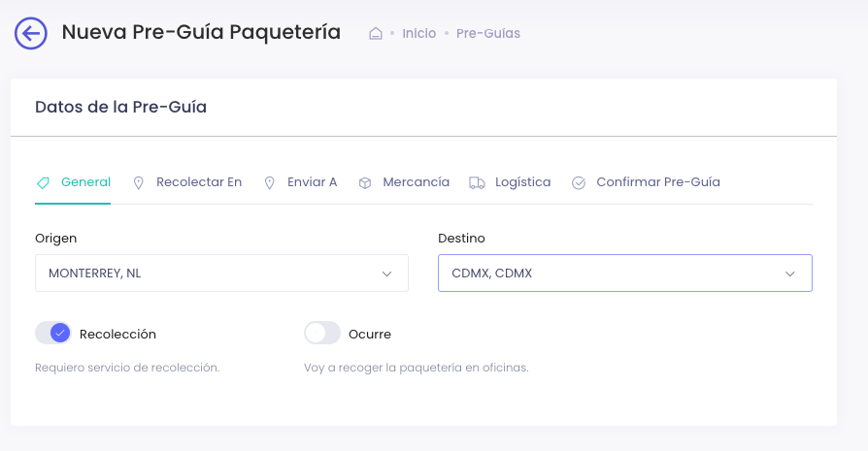
Task: Enable the Ocurre toggle switch
Action: (322, 334)
